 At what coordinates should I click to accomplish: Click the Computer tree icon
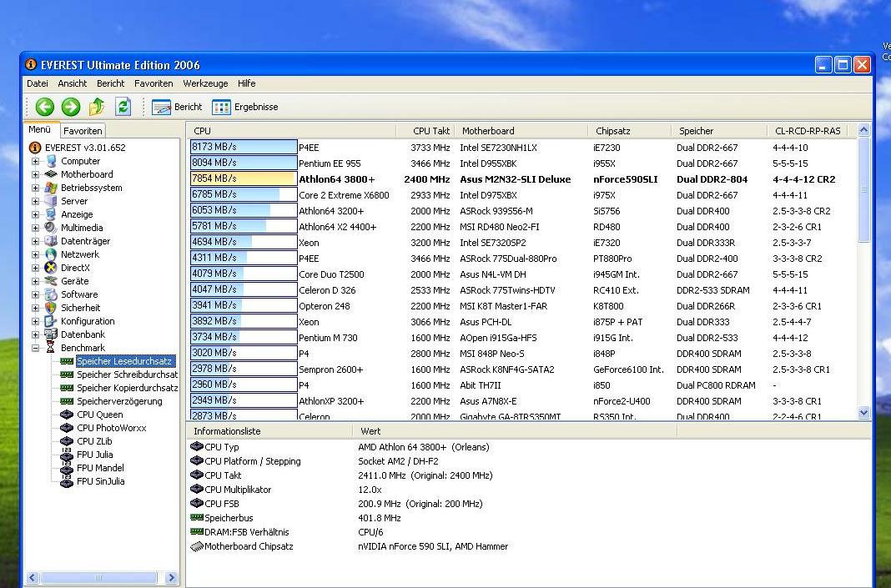tap(51, 161)
